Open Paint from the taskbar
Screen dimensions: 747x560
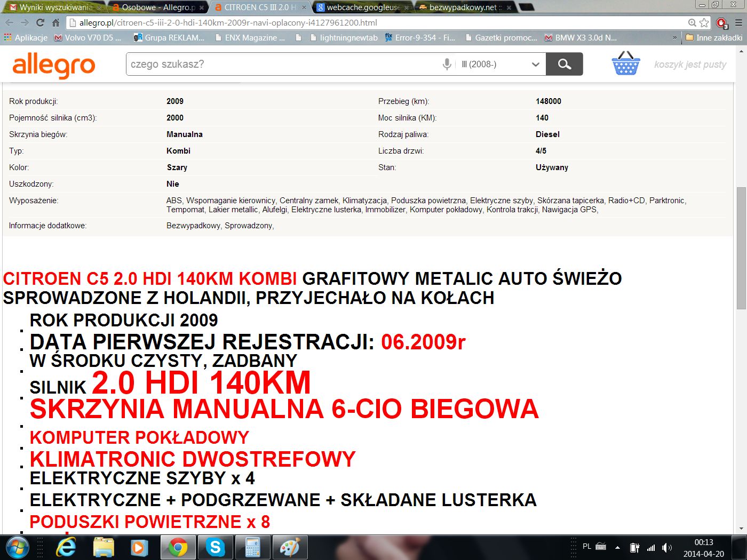[x=290, y=548]
